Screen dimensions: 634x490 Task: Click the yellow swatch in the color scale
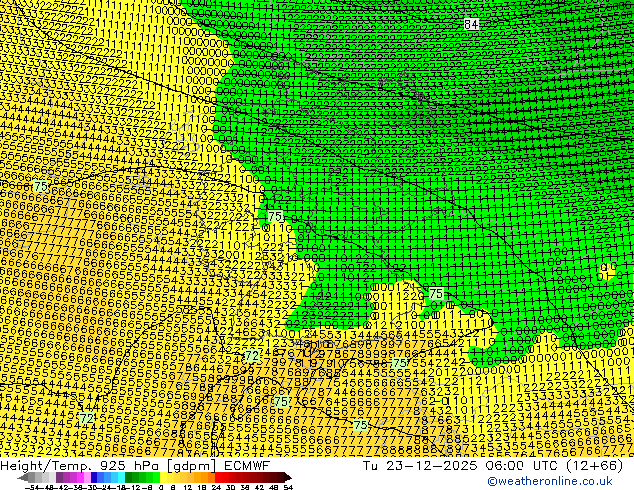click(x=163, y=478)
